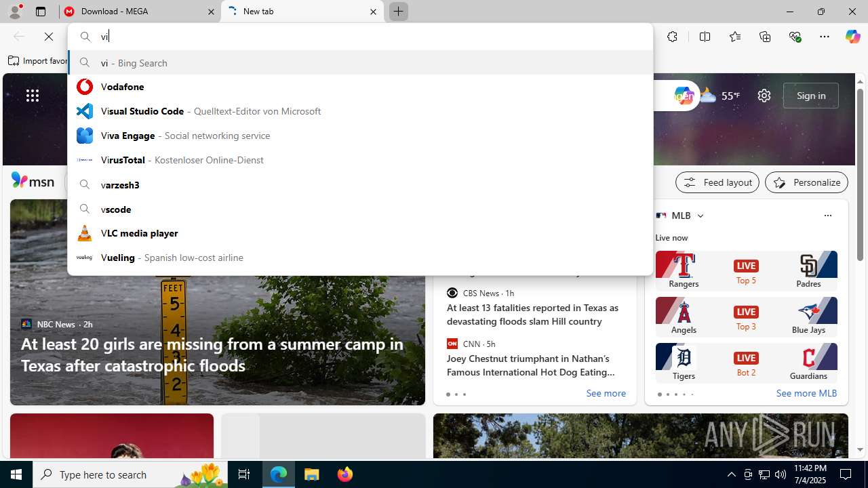This screenshot has height=488, width=868.
Task: Click the Personalize button
Action: [806, 182]
